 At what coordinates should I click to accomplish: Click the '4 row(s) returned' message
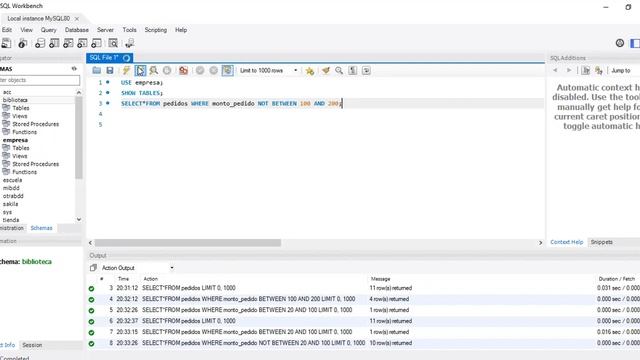(389, 299)
